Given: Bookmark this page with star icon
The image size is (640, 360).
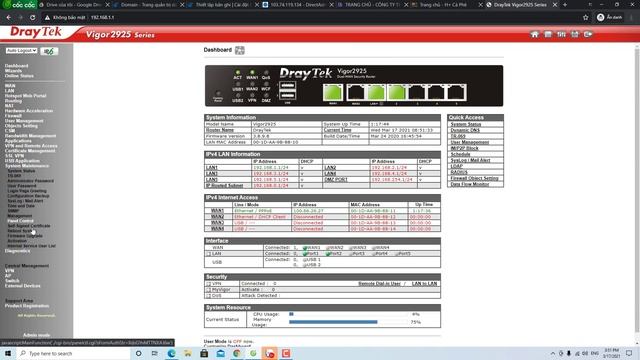Looking at the screenshot, I should 585,18.
